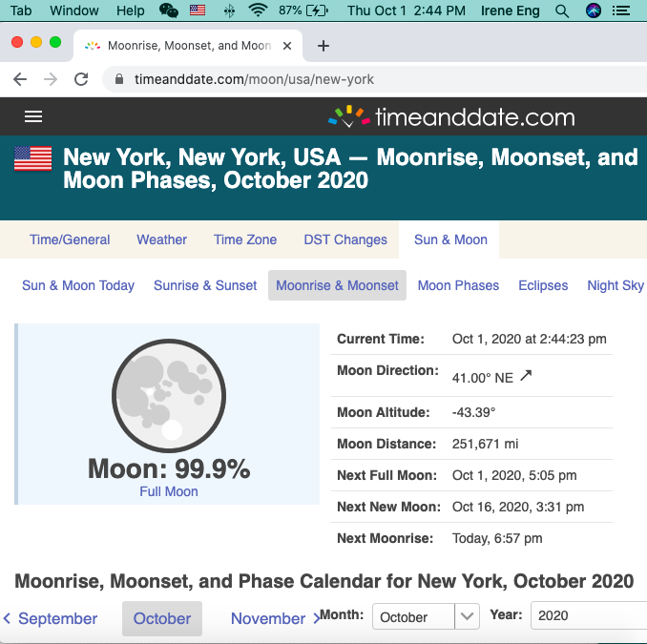Click the timeanddate.com logo
The image size is (647, 644).
451,117
